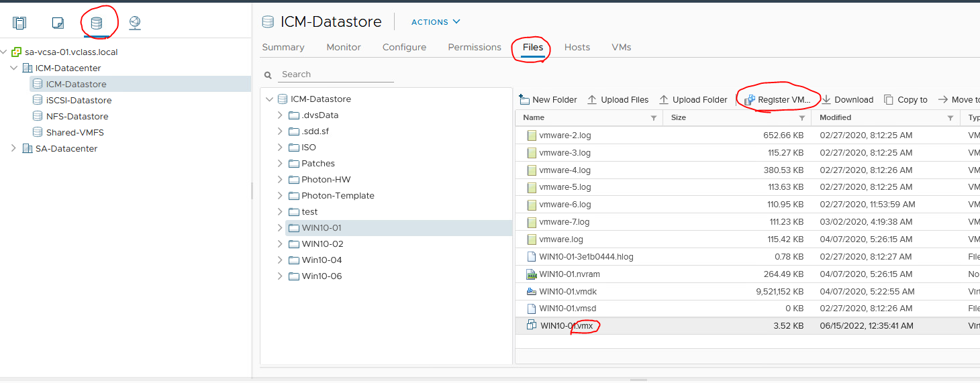Viewport: 980px width, 383px height.
Task: Click the vCenter server icon sa-vcsa-01
Action: pyautogui.click(x=17, y=52)
